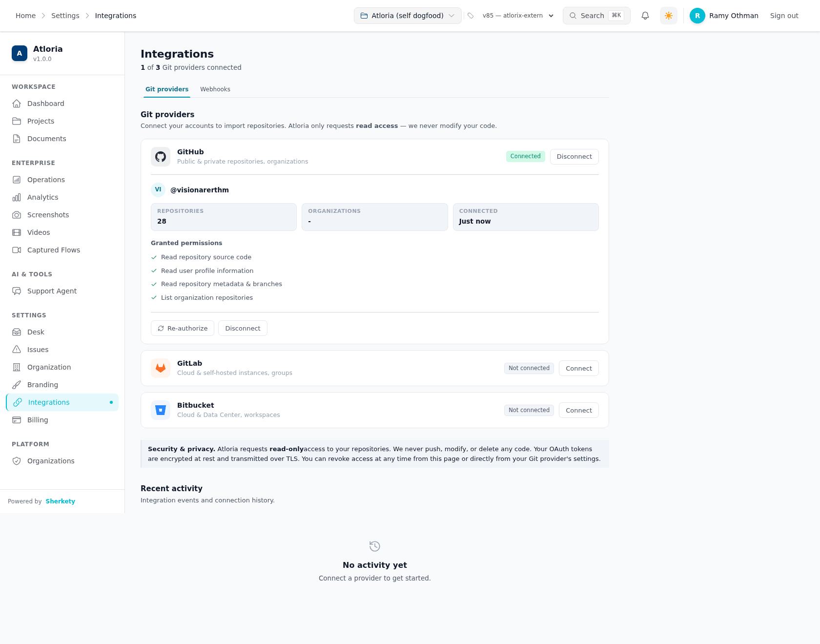
Task: Open Screenshots from the sidebar
Action: pos(62,215)
